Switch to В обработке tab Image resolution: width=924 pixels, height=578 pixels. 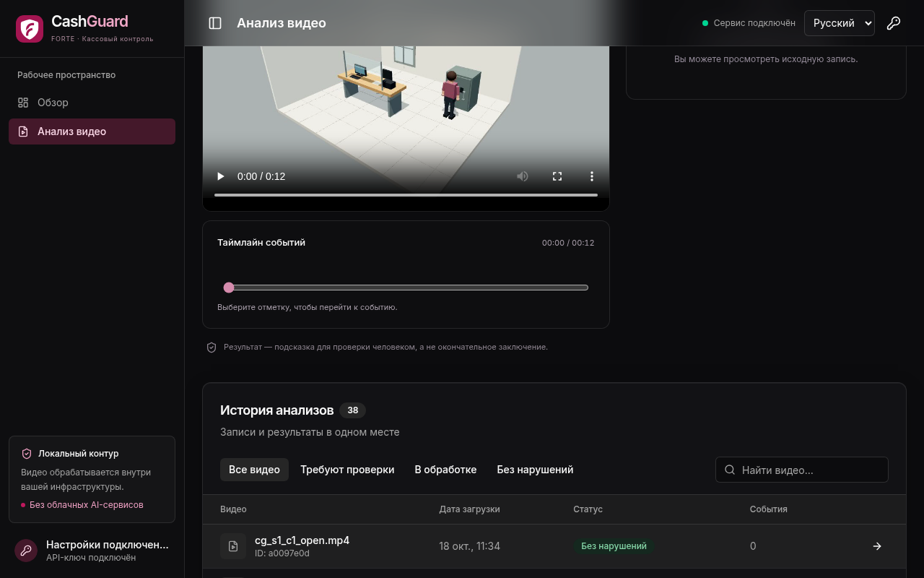445,470
